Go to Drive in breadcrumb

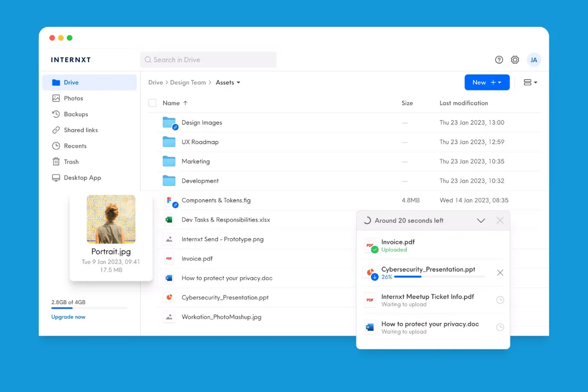(156, 82)
